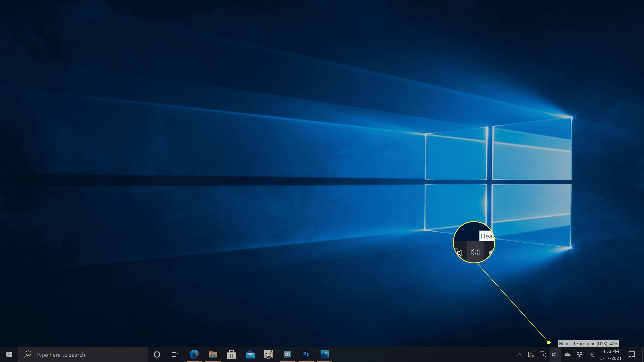Open the Mail app

[x=250, y=354]
